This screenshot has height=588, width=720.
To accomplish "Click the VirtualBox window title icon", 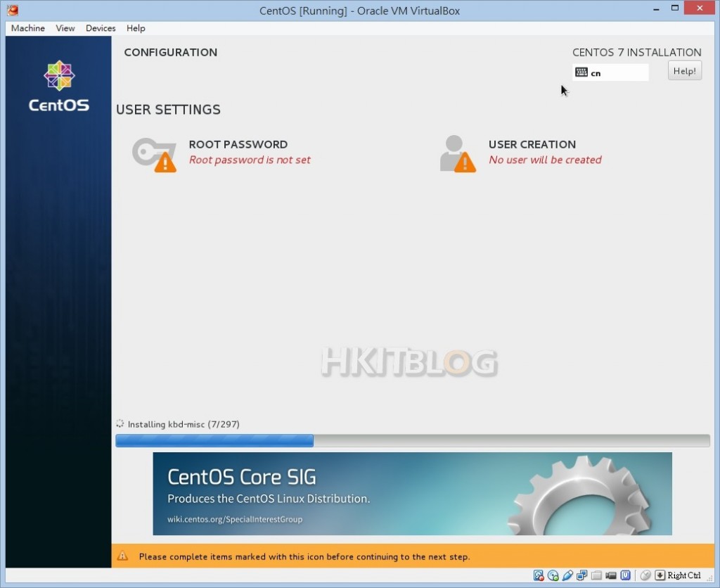I will [x=13, y=10].
